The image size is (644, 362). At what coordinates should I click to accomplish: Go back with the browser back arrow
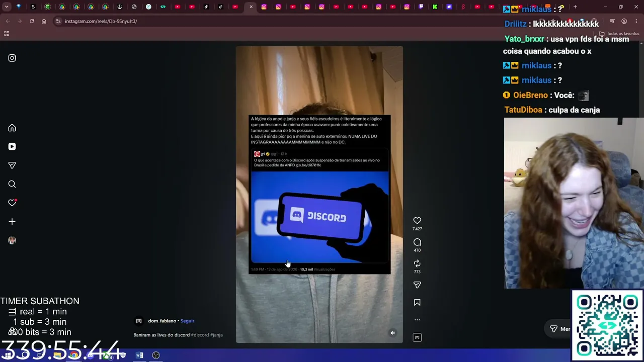(x=8, y=21)
